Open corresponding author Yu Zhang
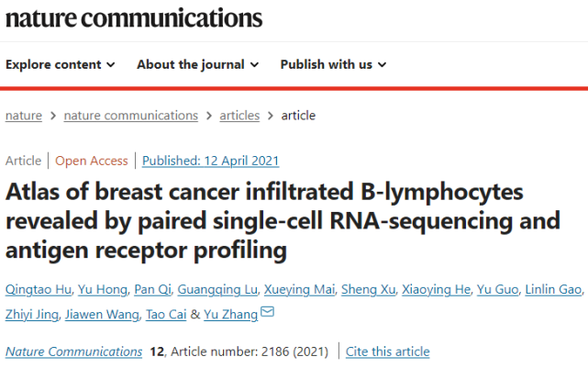The height and width of the screenshot is (368, 588). (x=229, y=315)
